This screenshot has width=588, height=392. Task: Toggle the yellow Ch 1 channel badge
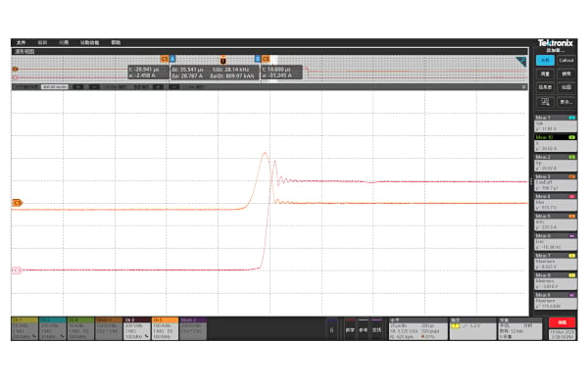tap(24, 328)
